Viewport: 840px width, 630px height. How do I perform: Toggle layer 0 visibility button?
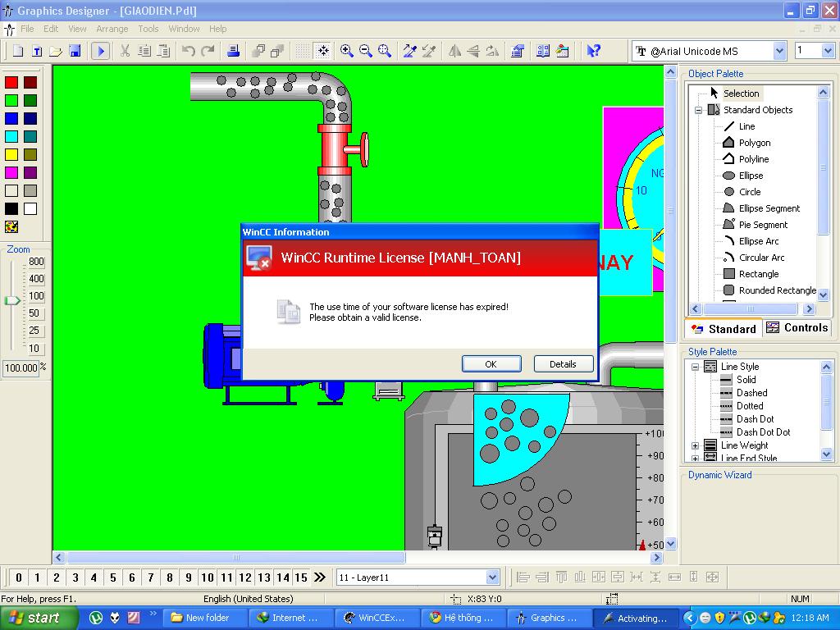point(19,577)
